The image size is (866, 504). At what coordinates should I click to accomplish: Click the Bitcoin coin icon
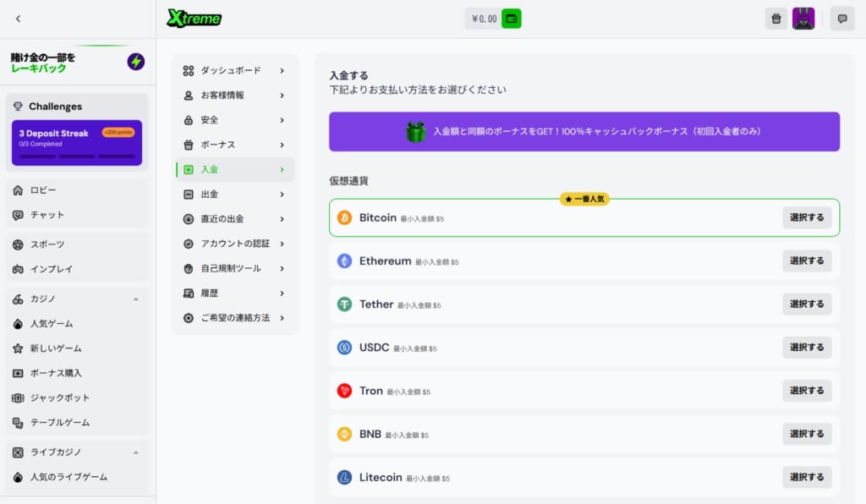pos(345,217)
